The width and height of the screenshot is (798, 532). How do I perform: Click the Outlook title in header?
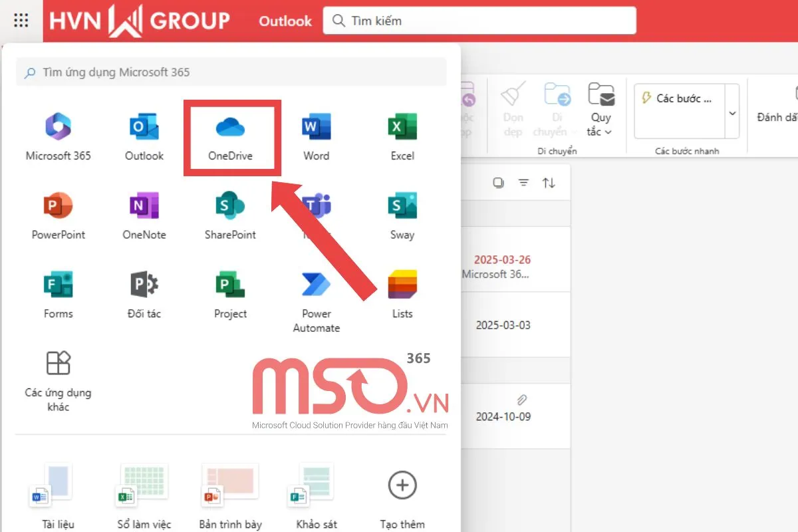coord(285,21)
